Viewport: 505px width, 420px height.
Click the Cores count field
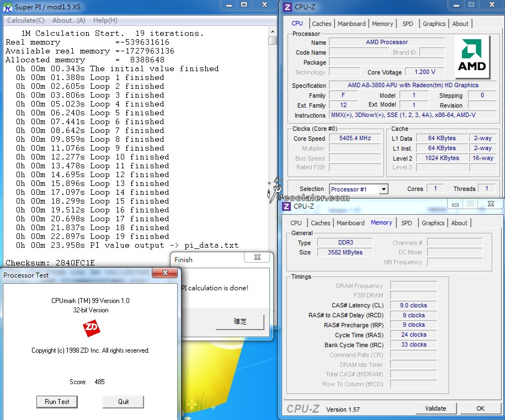click(435, 188)
